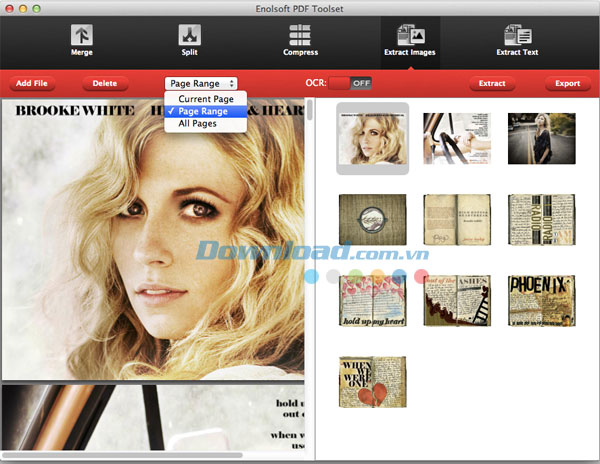Choose All Pages from the dropdown menu
The height and width of the screenshot is (464, 600).
pyautogui.click(x=205, y=123)
